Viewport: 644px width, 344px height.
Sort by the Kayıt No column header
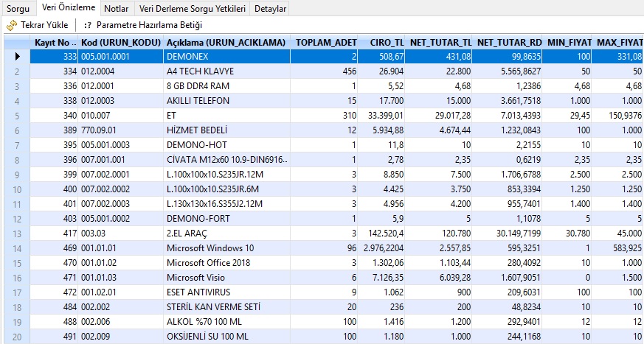pyautogui.click(x=54, y=43)
